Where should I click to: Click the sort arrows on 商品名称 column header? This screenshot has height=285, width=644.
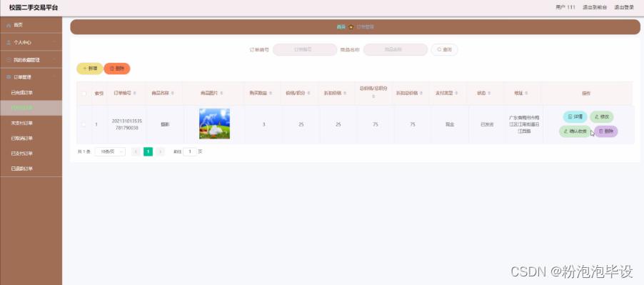tap(173, 94)
